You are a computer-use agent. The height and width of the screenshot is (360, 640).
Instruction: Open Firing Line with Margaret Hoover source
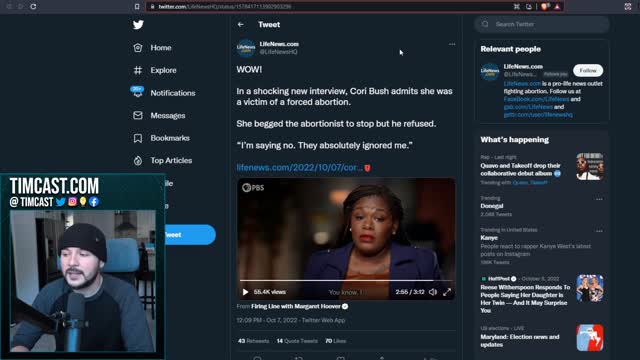coord(300,306)
